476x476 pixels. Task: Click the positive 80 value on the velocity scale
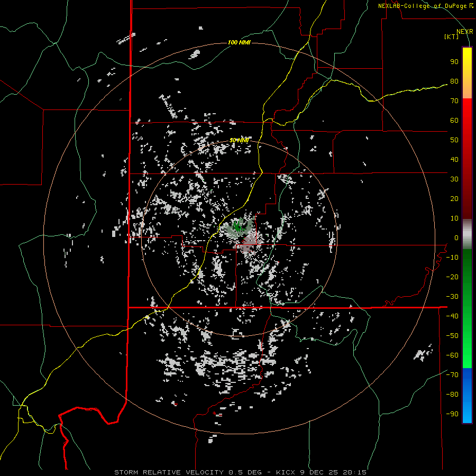(x=454, y=81)
